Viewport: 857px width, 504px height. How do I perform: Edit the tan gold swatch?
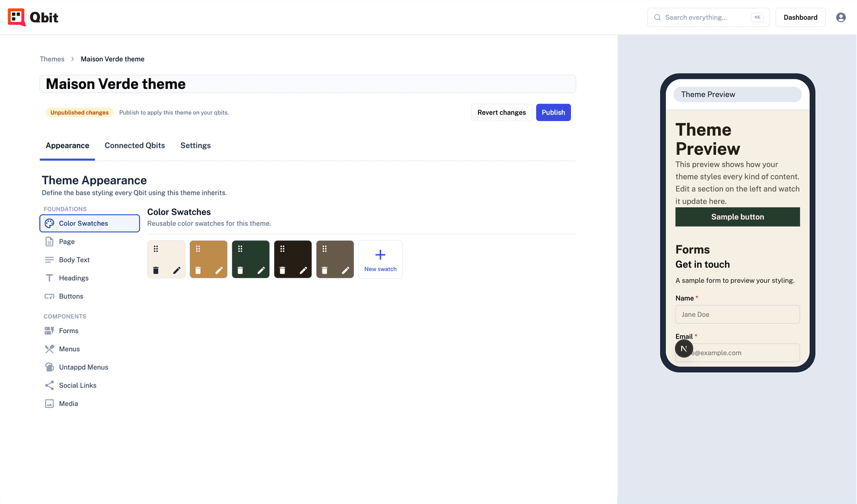click(219, 270)
